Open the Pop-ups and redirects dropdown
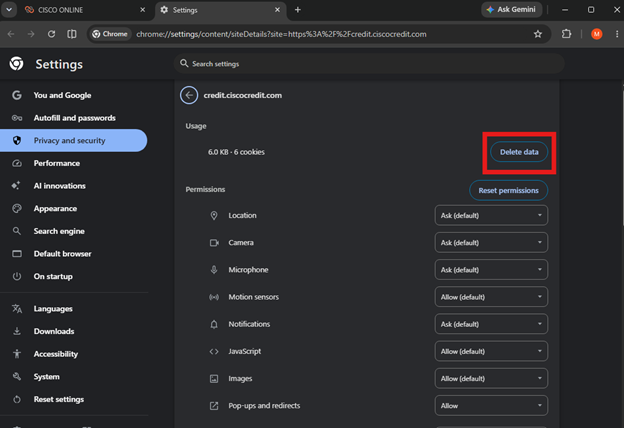Image resolution: width=624 pixels, height=428 pixels. click(491, 406)
